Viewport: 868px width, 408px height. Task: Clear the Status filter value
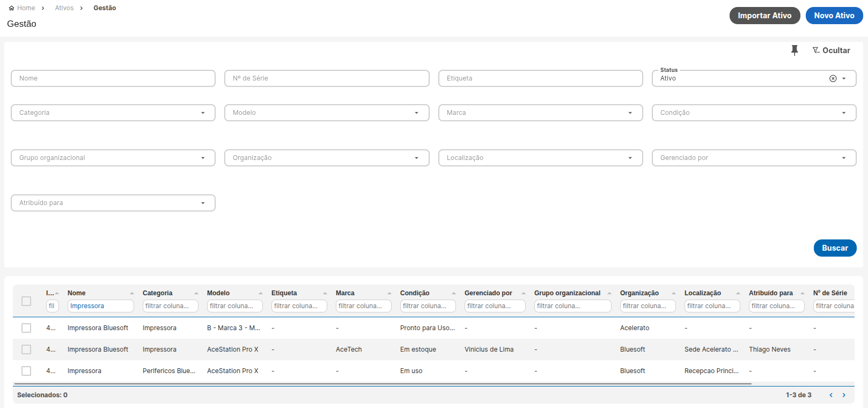point(833,78)
